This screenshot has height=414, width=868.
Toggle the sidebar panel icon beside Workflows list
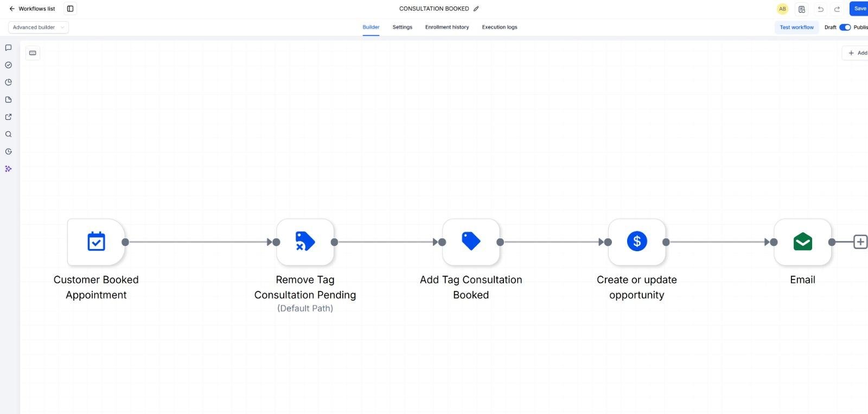70,9
